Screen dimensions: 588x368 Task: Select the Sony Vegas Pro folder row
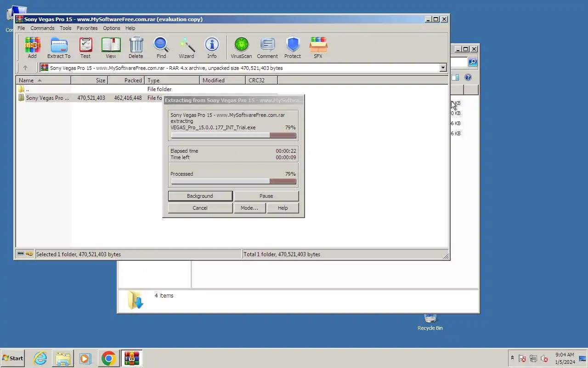pyautogui.click(x=90, y=98)
